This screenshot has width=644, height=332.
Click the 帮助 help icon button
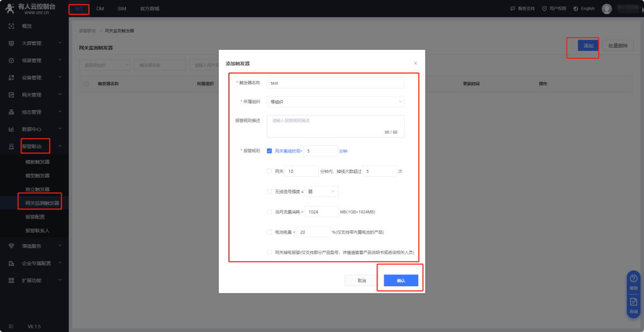click(633, 279)
